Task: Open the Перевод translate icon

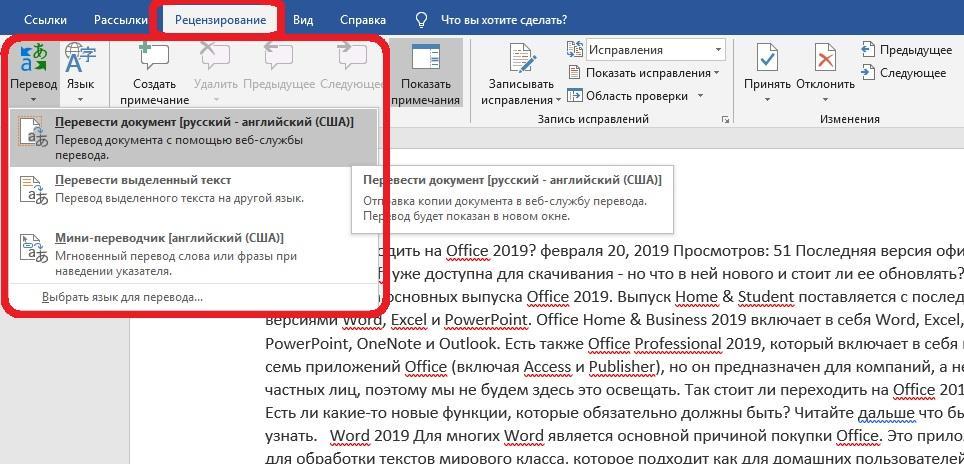Action: (33, 59)
